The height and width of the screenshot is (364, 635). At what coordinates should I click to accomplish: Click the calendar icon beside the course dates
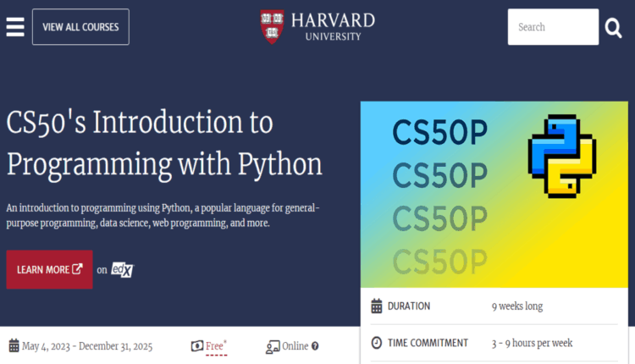[14, 346]
